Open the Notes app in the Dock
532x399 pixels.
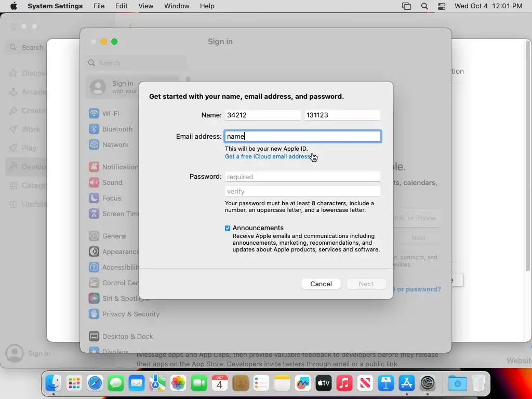click(x=282, y=383)
